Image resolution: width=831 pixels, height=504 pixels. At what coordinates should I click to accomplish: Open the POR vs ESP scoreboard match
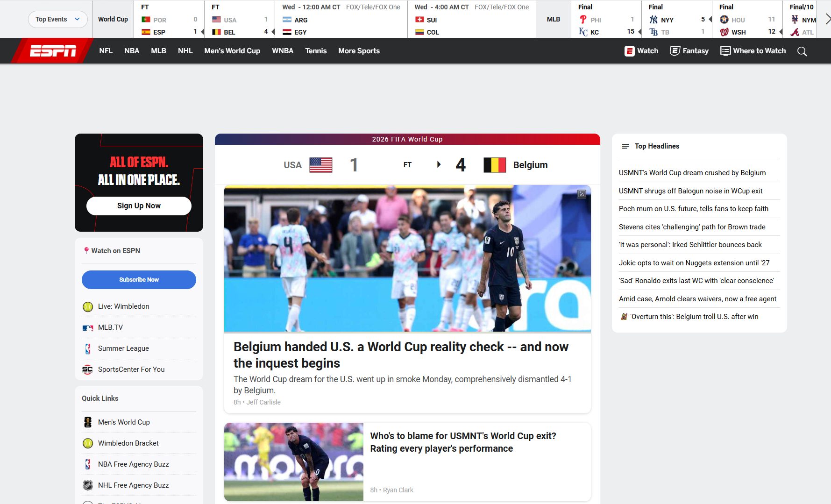pos(169,19)
